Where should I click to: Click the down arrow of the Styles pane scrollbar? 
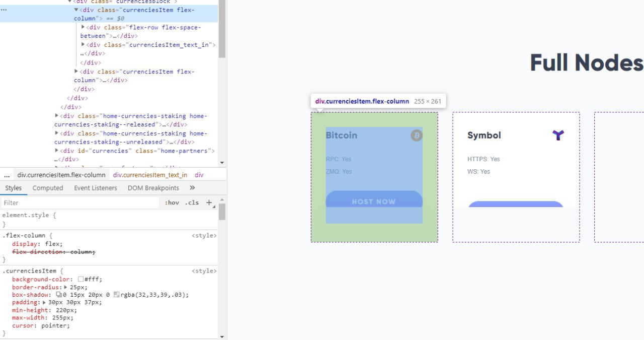(x=222, y=336)
